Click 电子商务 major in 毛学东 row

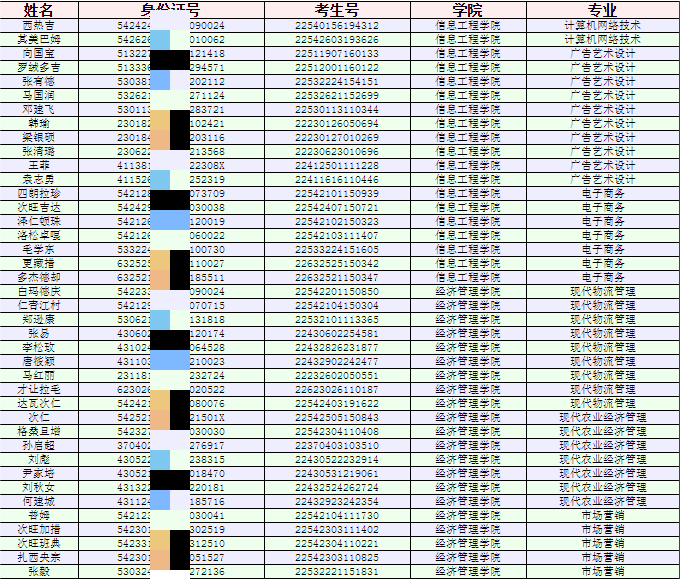(x=599, y=249)
